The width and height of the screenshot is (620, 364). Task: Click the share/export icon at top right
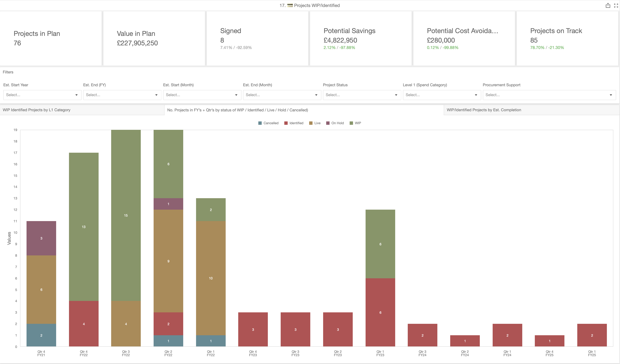pos(608,5)
